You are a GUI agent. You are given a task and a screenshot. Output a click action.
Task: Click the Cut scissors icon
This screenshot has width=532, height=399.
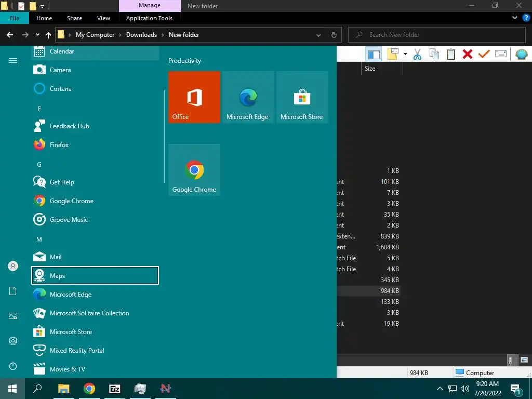[417, 54]
